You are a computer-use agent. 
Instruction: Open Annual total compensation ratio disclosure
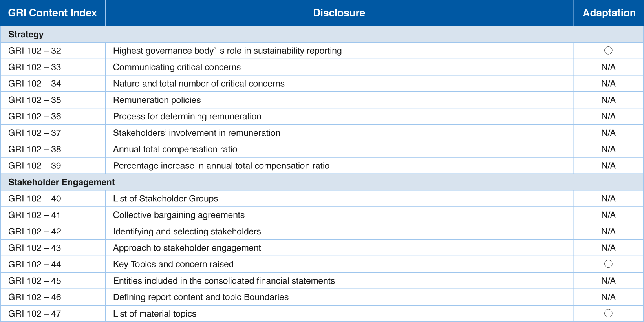[x=175, y=149]
